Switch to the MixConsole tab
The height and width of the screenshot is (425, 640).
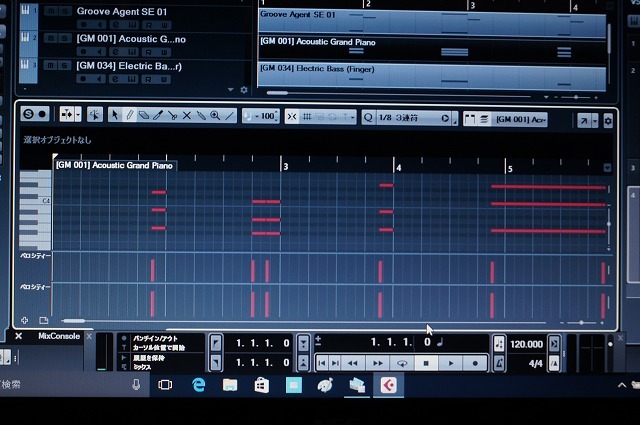click(59, 336)
